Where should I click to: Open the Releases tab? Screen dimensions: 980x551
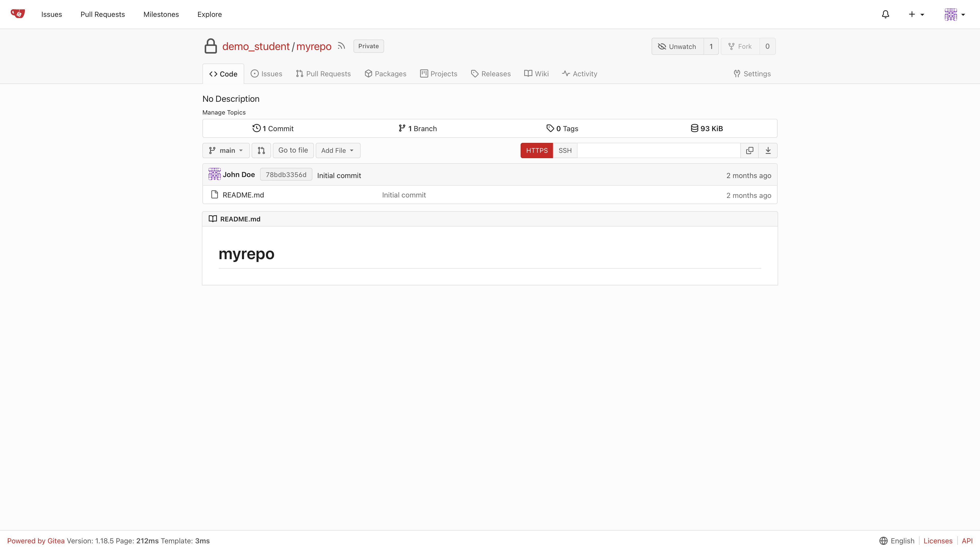click(x=491, y=74)
